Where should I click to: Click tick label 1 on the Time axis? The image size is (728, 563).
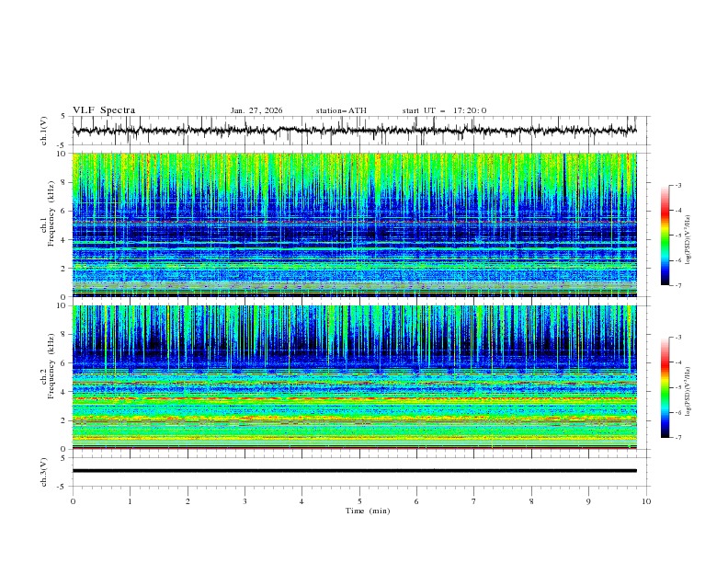coord(130,501)
